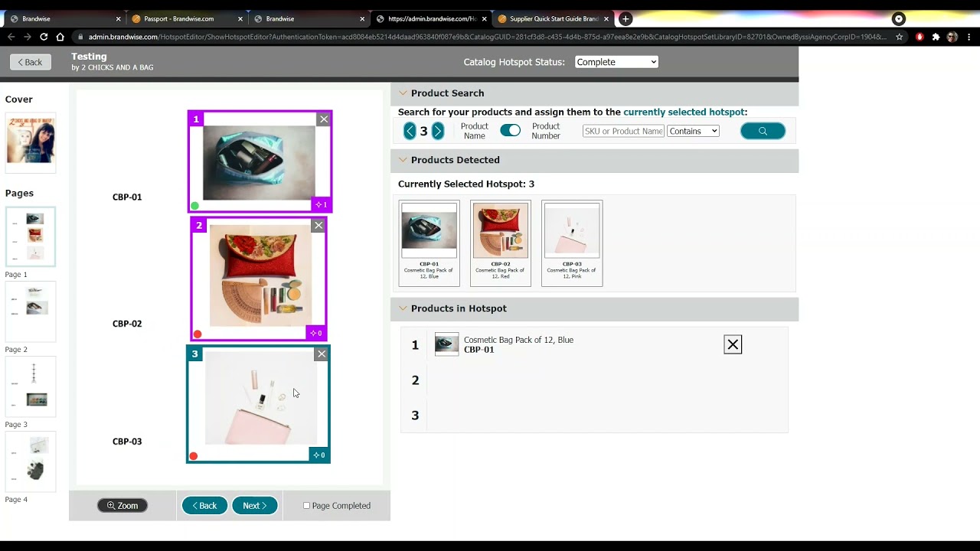Click the hotspot 2 product count badge

pos(316,333)
